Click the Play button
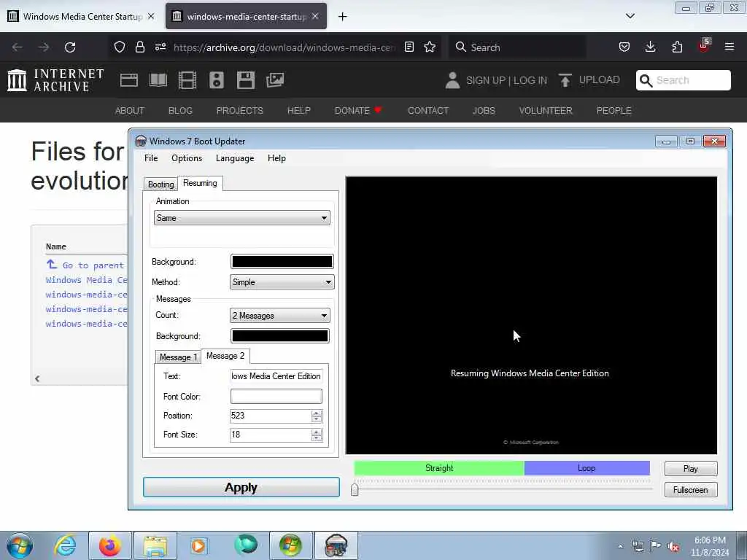The image size is (747, 560). (x=690, y=469)
